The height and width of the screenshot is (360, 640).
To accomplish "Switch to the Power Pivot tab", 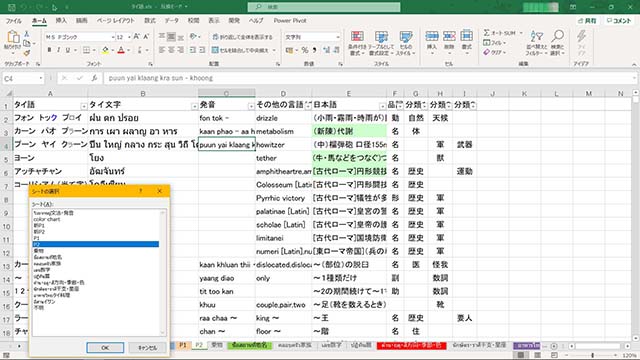I will tap(290, 20).
